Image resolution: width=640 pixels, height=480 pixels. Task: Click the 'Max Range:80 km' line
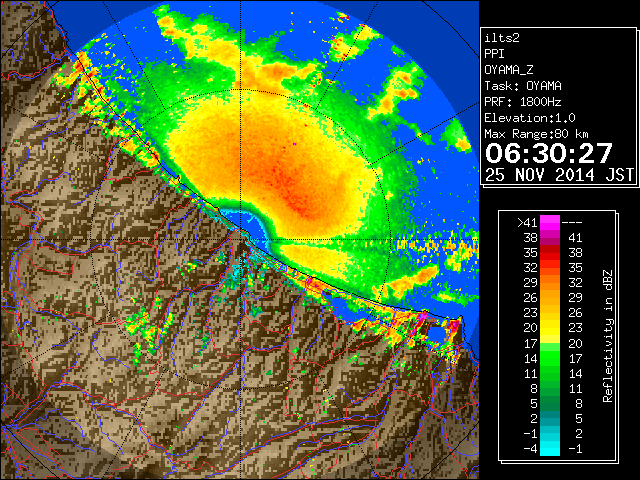536,134
